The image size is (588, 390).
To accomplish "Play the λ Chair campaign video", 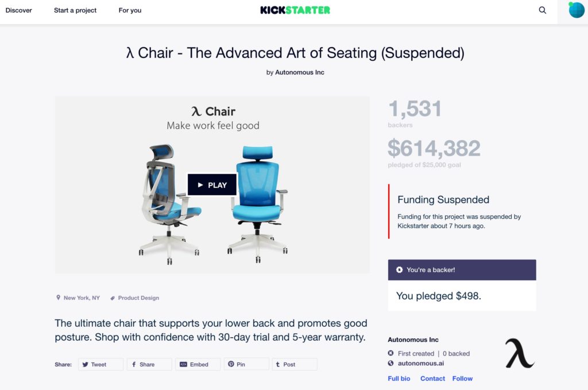I will tap(212, 184).
